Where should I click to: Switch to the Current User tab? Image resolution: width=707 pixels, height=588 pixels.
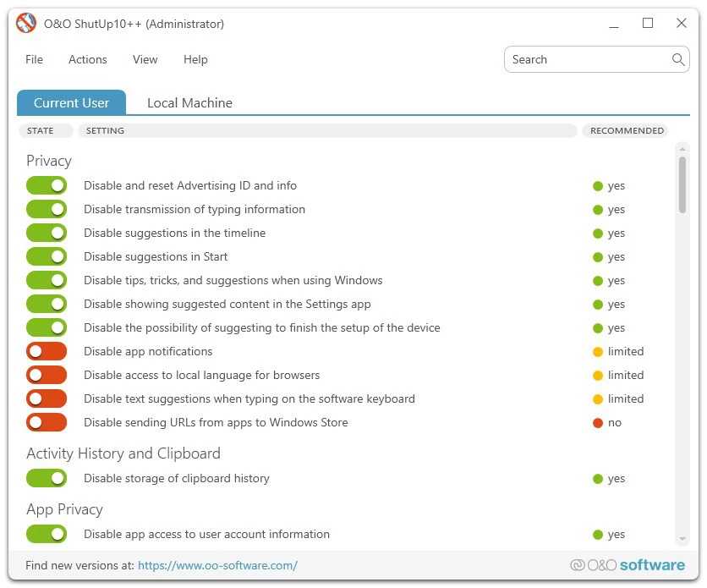point(71,103)
